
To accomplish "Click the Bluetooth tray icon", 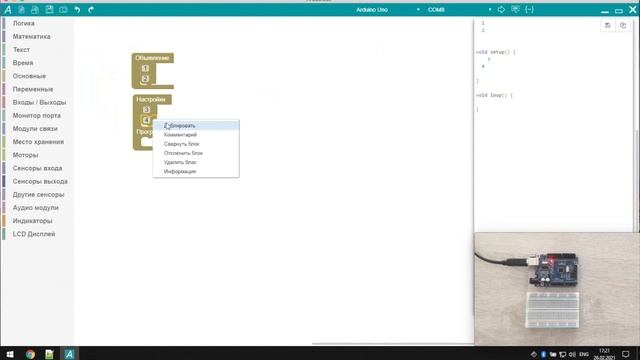I will [x=544, y=354].
